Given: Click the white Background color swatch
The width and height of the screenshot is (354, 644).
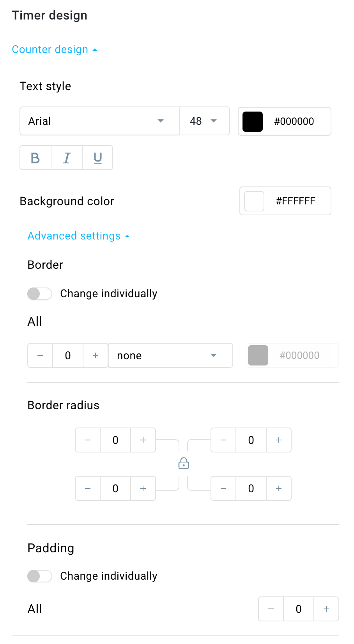Looking at the screenshot, I should click(254, 201).
